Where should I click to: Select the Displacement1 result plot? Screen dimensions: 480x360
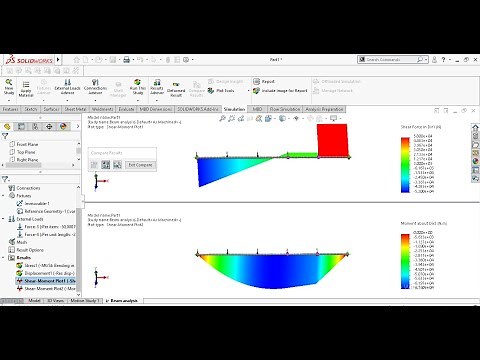click(x=46, y=273)
